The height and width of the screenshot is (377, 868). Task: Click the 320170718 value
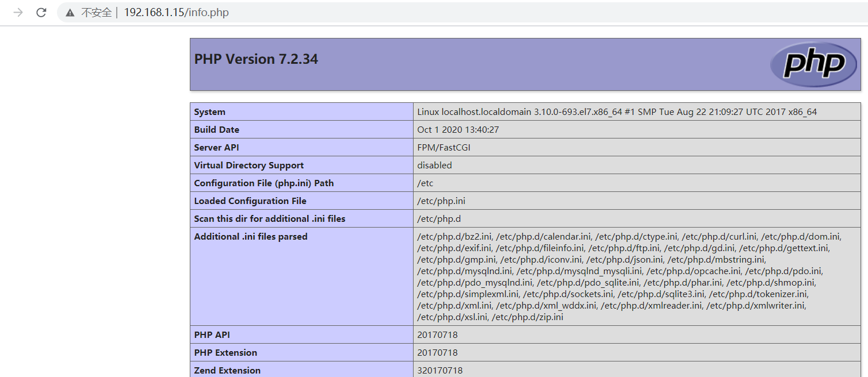click(x=440, y=371)
